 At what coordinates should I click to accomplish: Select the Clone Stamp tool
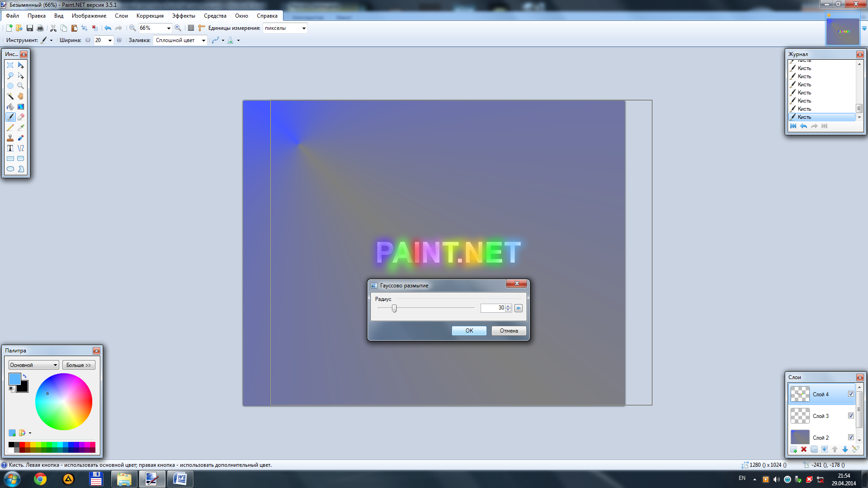[10, 138]
